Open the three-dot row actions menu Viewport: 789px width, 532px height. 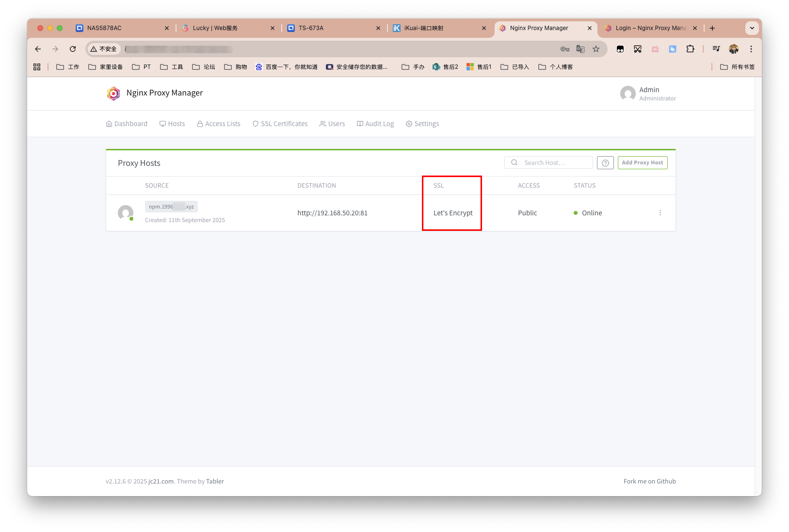click(x=660, y=213)
